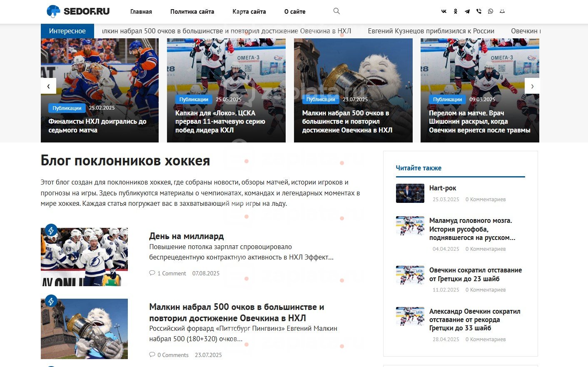Click the «Читайте также» sidebar heading
Viewport: 588px width, 367px height.
[x=419, y=168]
